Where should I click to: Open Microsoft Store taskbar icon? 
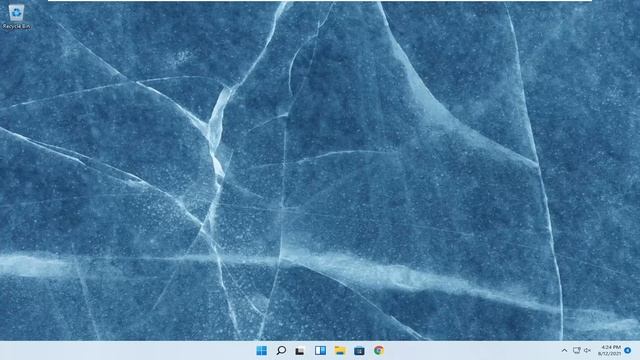pos(359,351)
